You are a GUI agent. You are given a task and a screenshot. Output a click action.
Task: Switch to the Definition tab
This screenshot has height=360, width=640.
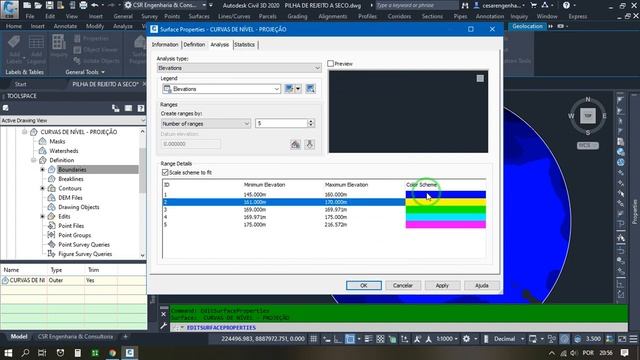[194, 44]
